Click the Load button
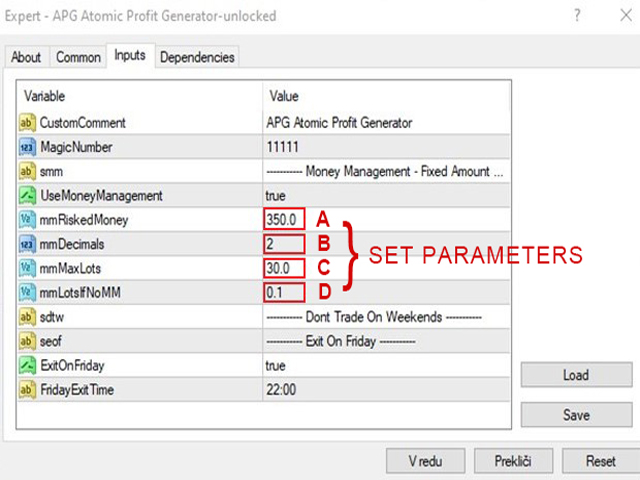Viewport: 640px width, 480px height. pos(576,375)
